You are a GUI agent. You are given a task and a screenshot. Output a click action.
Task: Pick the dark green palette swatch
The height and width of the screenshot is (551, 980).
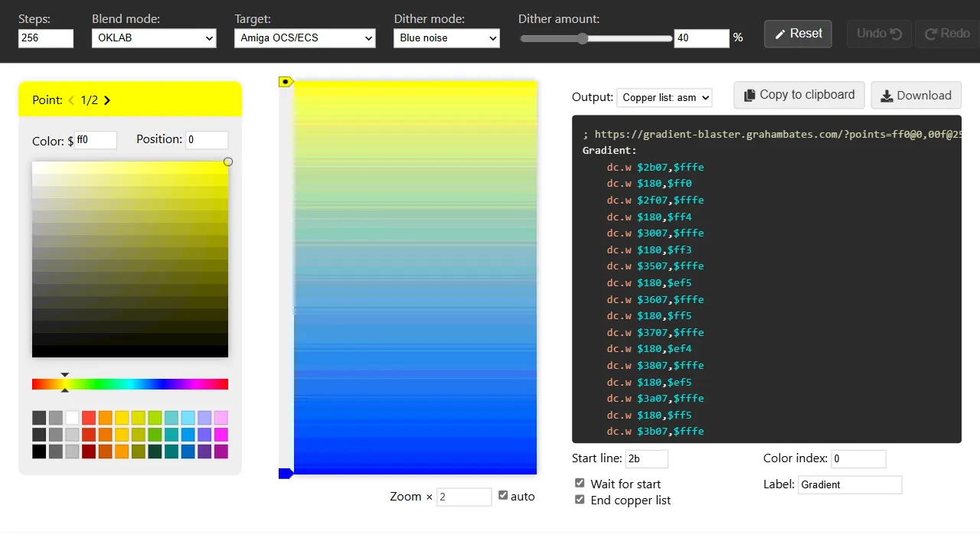click(x=155, y=452)
